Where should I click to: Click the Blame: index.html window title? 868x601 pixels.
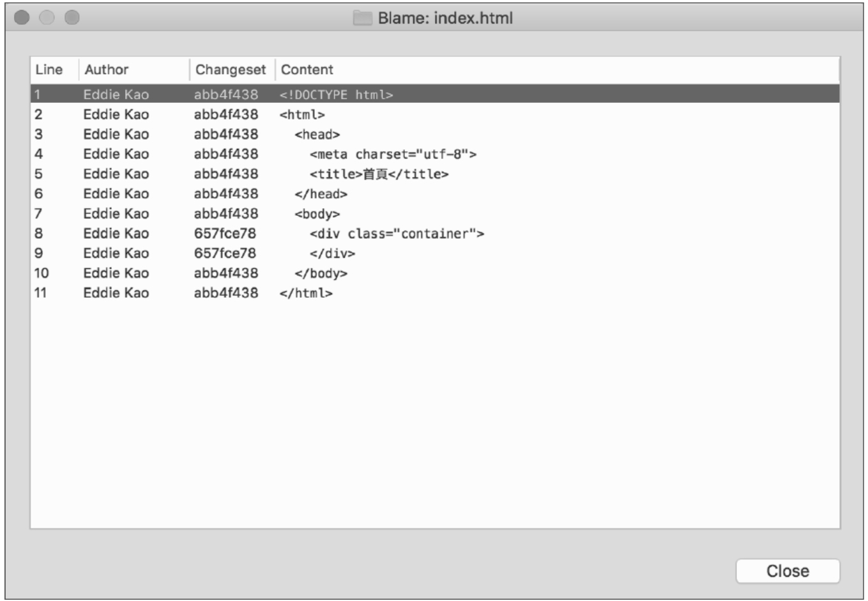click(445, 18)
